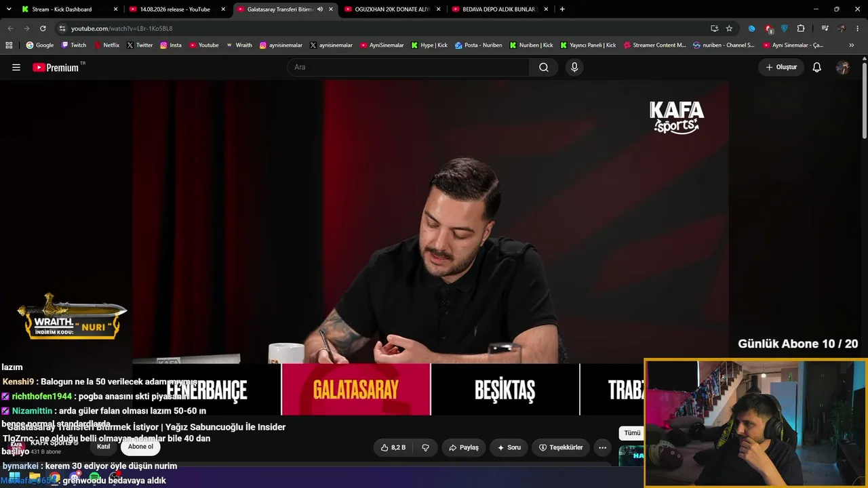Image resolution: width=868 pixels, height=488 pixels.
Task: Close the 14.08.2026 release tab
Action: click(223, 9)
